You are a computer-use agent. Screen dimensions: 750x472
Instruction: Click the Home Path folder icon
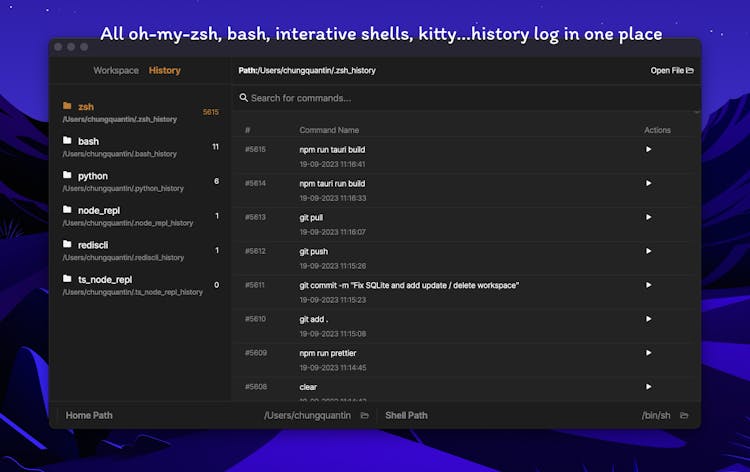pyautogui.click(x=365, y=415)
